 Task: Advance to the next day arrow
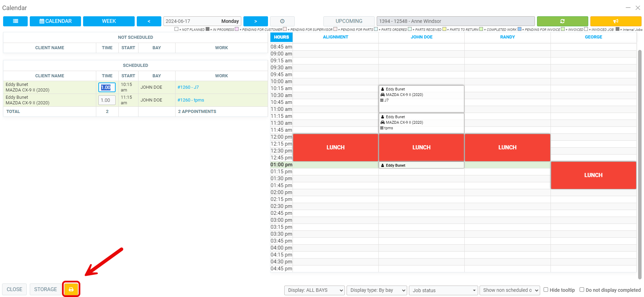coord(256,21)
